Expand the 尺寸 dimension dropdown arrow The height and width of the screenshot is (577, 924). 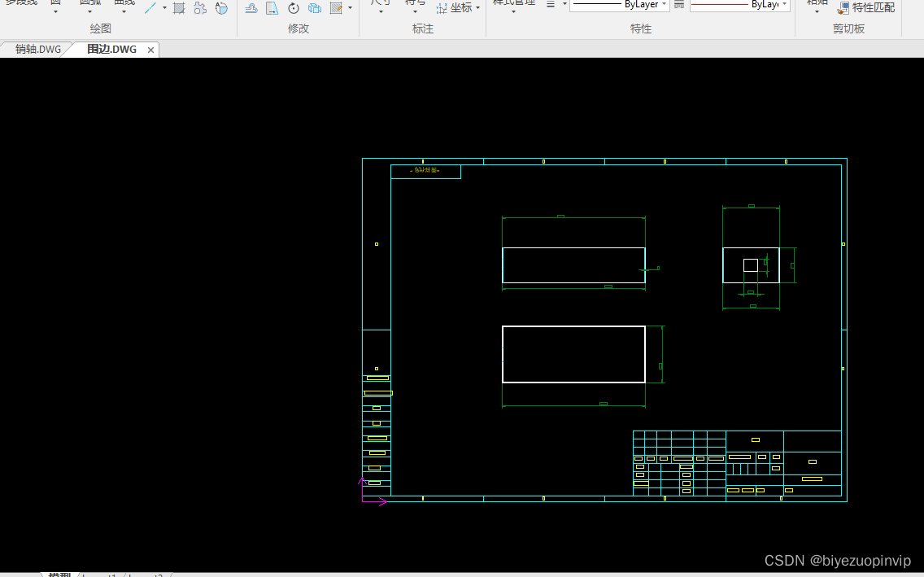381,11
